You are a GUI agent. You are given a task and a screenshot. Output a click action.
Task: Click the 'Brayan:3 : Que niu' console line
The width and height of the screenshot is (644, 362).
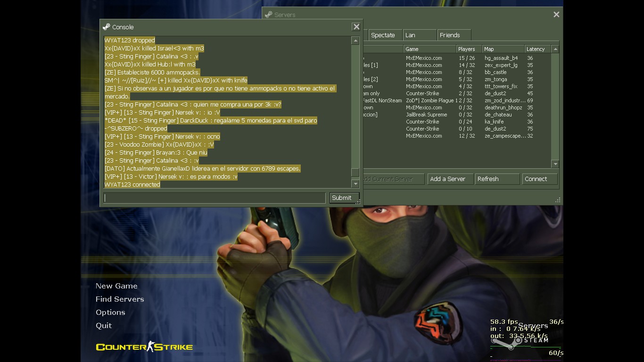156,153
